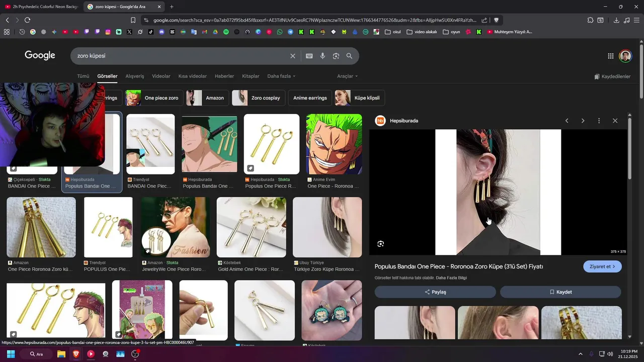The height and width of the screenshot is (362, 644).
Task: Switch to the 'Kısa videolar' tab
Action: 192,76
